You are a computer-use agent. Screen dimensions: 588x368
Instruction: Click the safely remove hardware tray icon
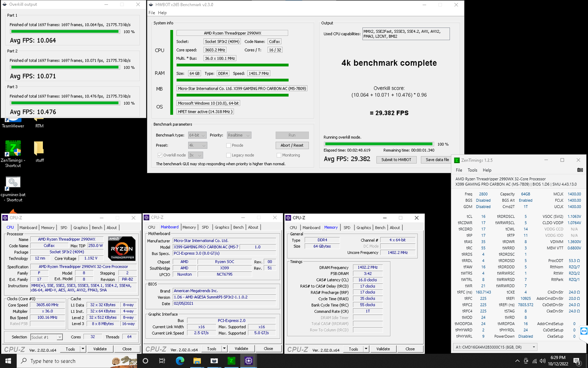(526, 361)
